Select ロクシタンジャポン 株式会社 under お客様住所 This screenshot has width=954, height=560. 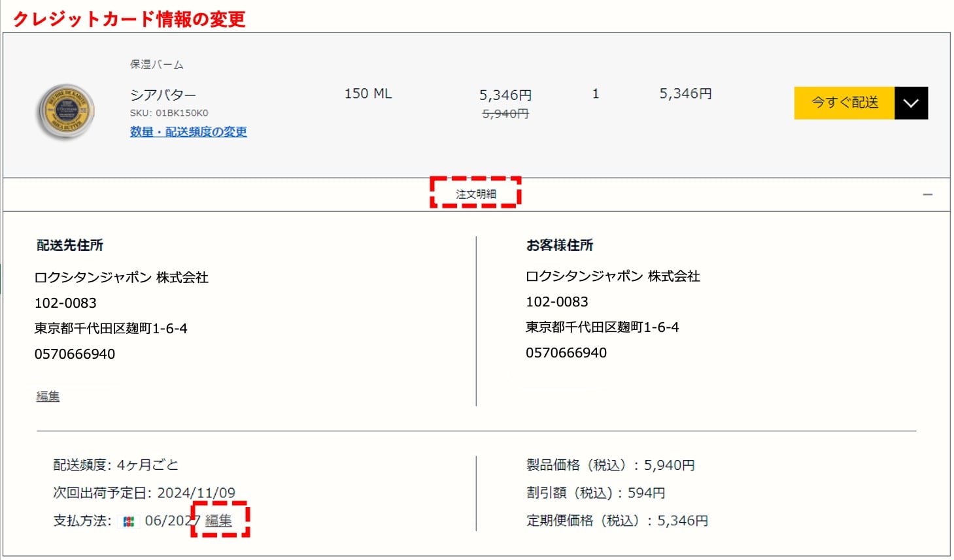pyautogui.click(x=613, y=276)
